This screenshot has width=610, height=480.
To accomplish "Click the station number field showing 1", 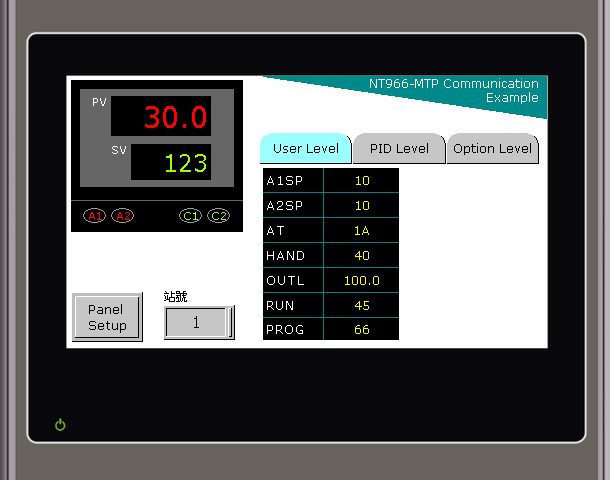I will click(x=197, y=323).
